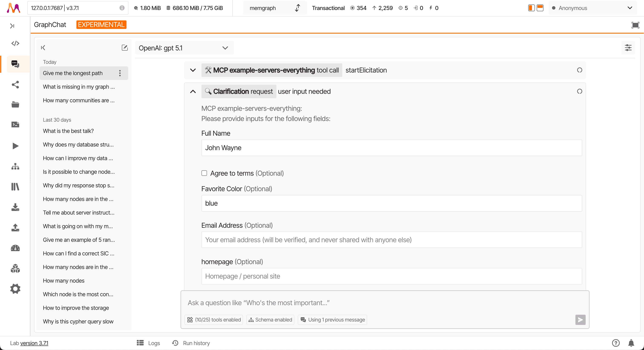Image resolution: width=644 pixels, height=350 pixels.
Task: Open the query execution code icon in the sidebar
Action: (x=15, y=43)
